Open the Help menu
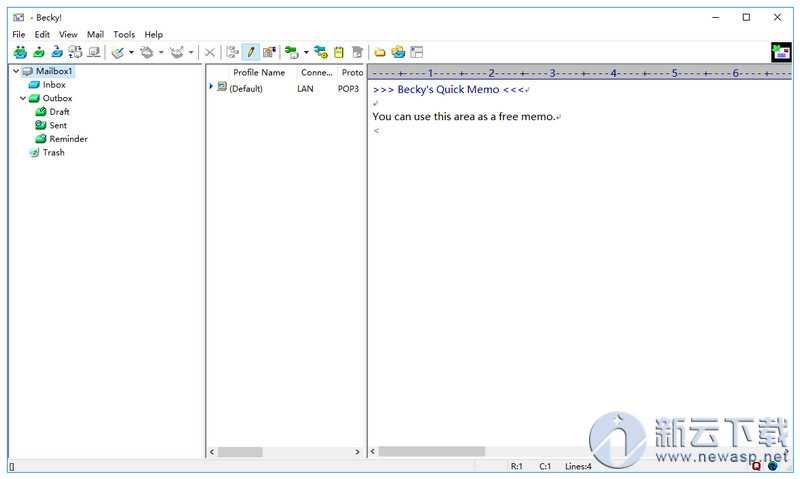The width and height of the screenshot is (800, 479). click(154, 34)
